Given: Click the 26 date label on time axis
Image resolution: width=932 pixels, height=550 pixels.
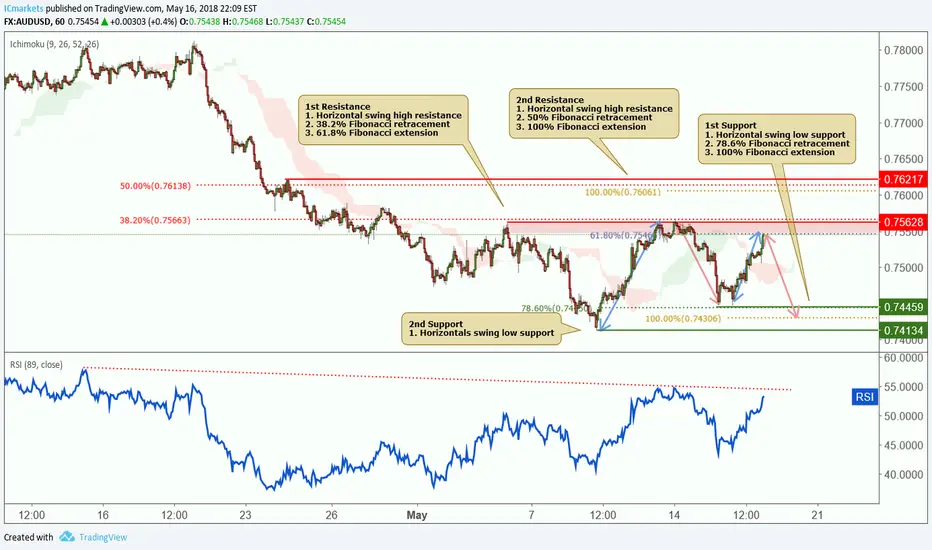Looking at the screenshot, I should click(x=331, y=515).
